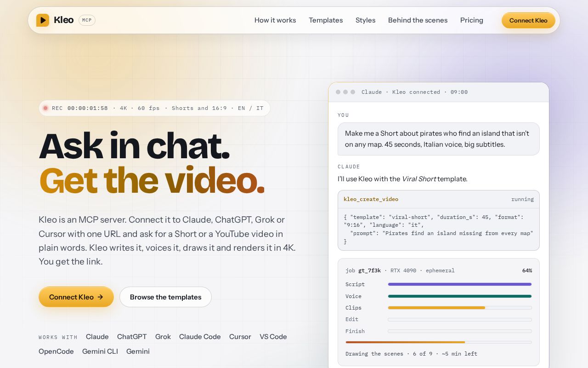Viewport: 588px width, 368px height.
Task: Go to the Styles section
Action: (366, 20)
